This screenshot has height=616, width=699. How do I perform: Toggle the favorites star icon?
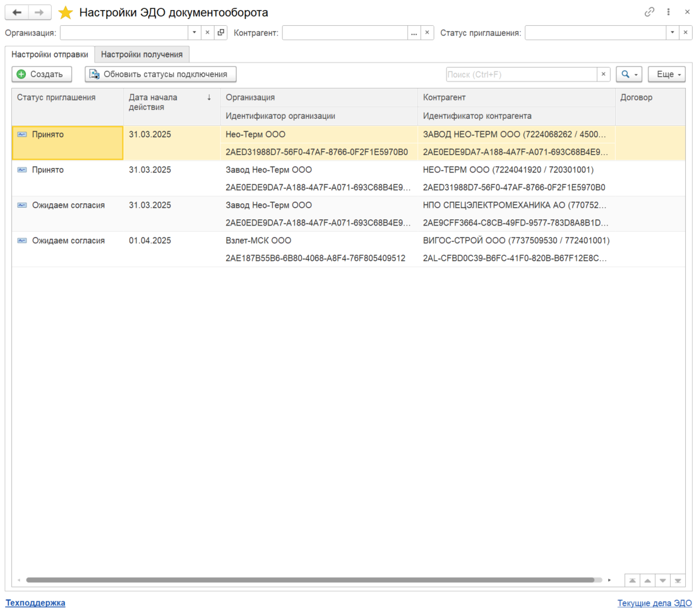pos(66,13)
